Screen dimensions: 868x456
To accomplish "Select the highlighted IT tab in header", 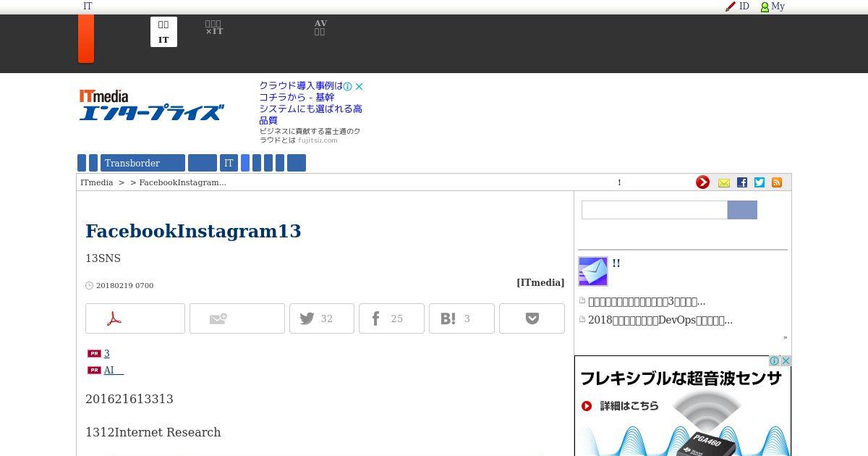I will [163, 32].
